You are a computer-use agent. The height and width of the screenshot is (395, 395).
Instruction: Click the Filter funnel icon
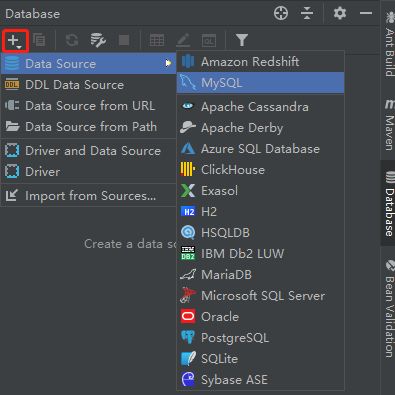click(242, 40)
